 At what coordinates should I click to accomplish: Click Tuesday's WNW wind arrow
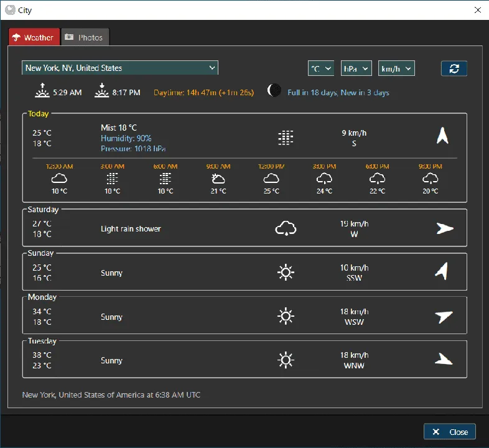tap(444, 359)
